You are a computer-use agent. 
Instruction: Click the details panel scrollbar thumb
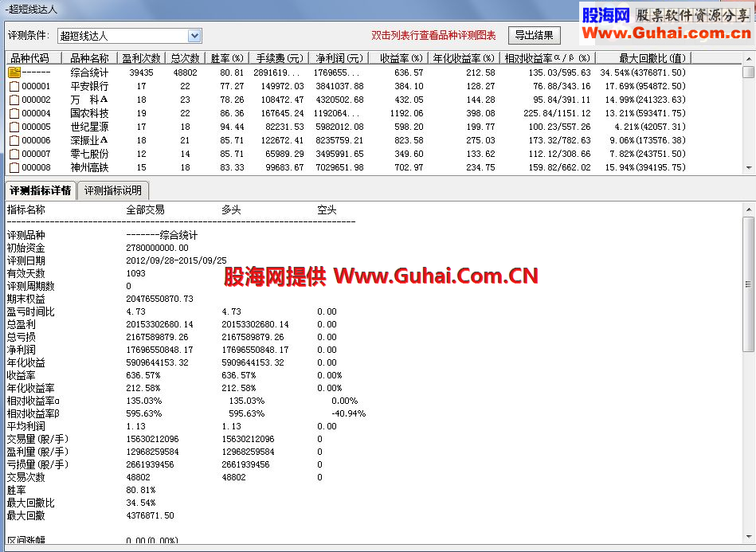[x=748, y=284]
